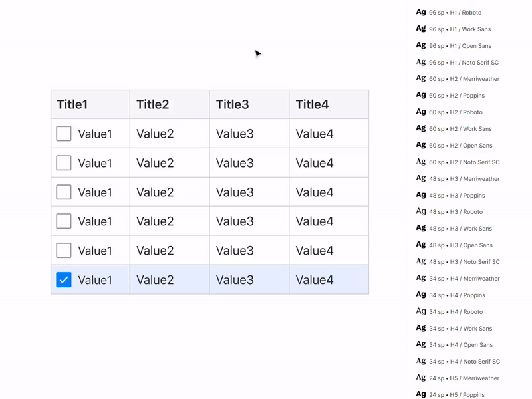Click the Ag preview for H5 / Merriweather
532x399 pixels.
click(421, 378)
